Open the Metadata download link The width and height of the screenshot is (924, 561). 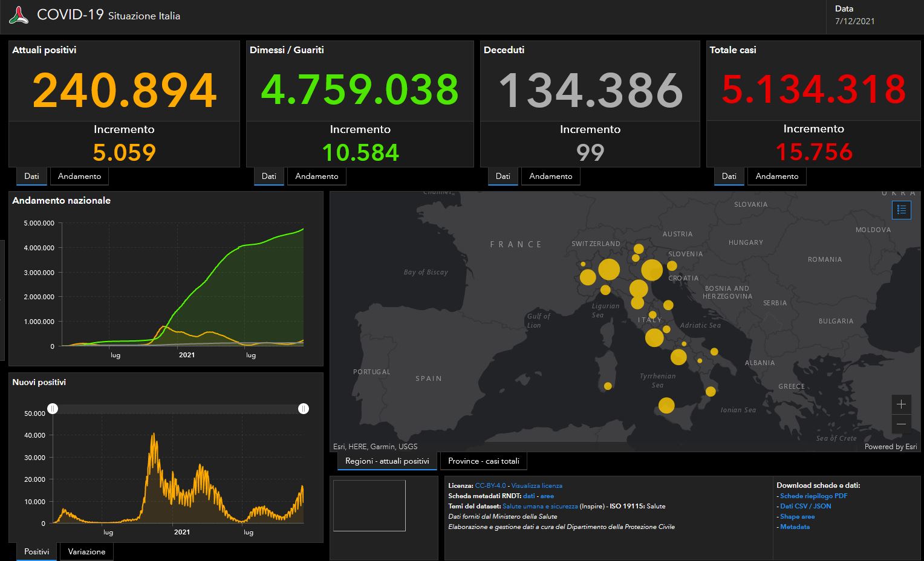tap(795, 527)
